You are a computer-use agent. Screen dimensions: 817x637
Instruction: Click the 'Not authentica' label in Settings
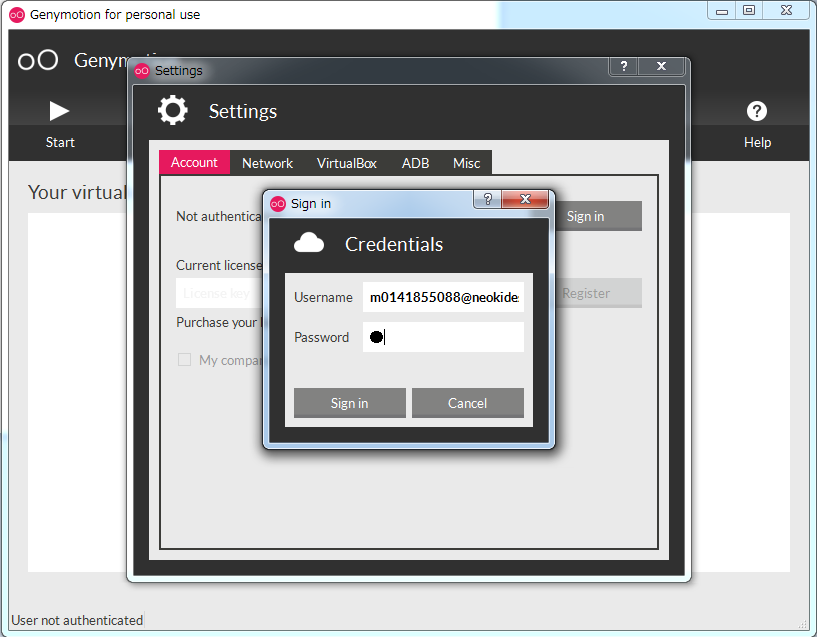219,216
